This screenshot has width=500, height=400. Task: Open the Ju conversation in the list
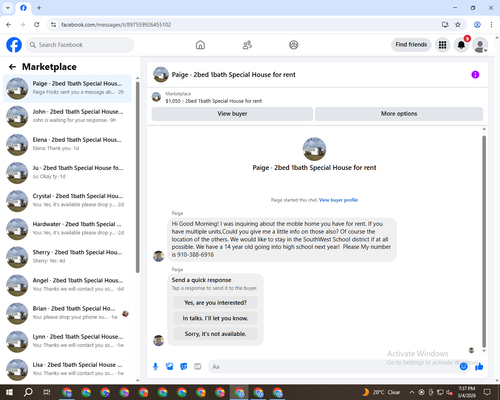[x=67, y=173]
